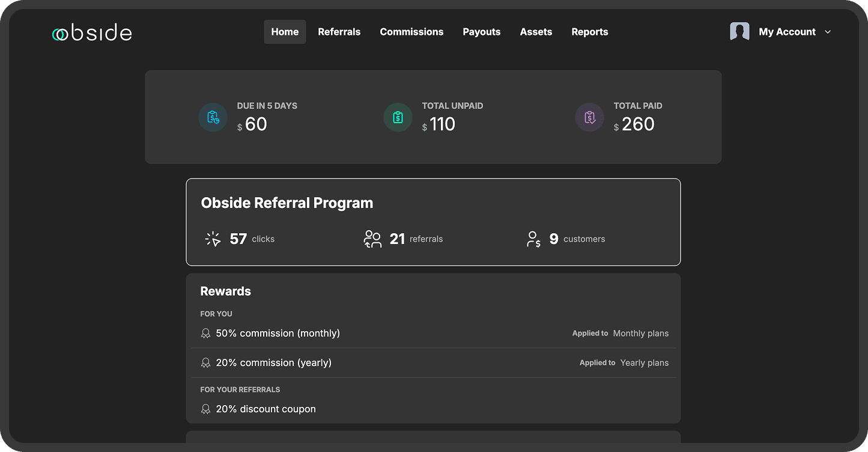Viewport: 868px width, 452px height.
Task: Click the customers dollar-person icon
Action: click(533, 239)
